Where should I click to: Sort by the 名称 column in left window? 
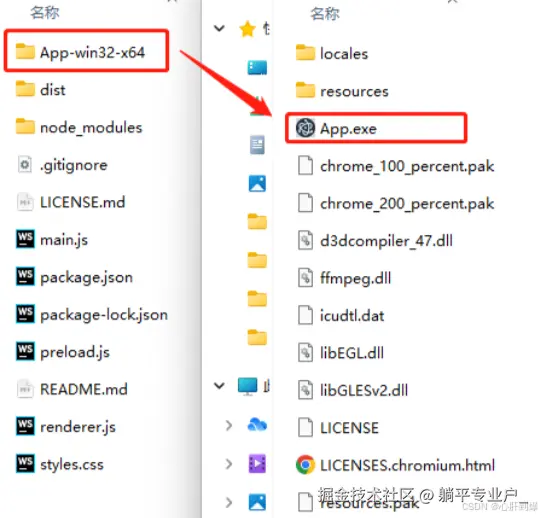[45, 13]
